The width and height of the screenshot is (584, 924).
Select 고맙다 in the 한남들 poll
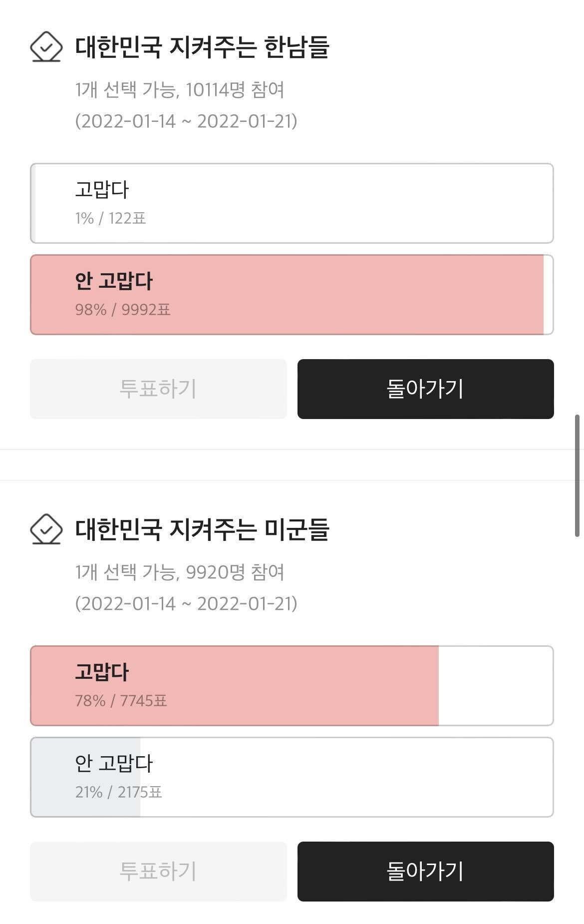(x=292, y=203)
